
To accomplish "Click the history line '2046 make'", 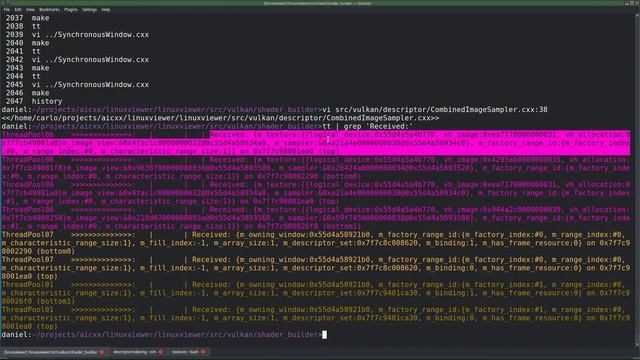I will (27, 93).
